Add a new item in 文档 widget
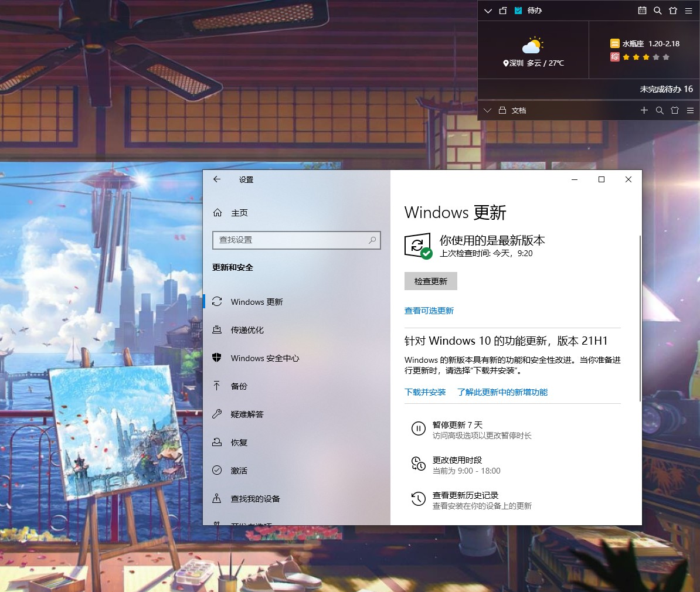Screen dimensions: 700x592 [x=644, y=110]
